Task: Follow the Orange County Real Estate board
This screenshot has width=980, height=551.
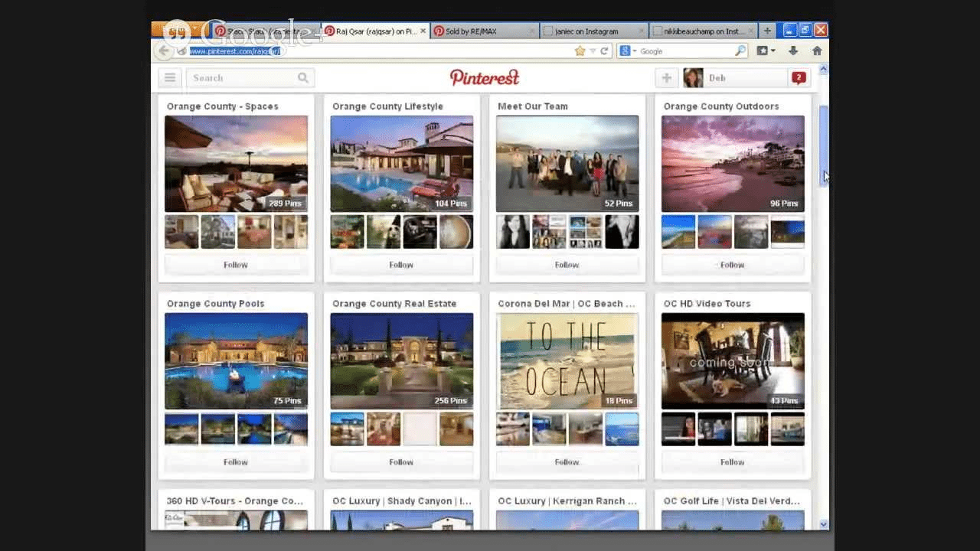Action: click(x=401, y=462)
